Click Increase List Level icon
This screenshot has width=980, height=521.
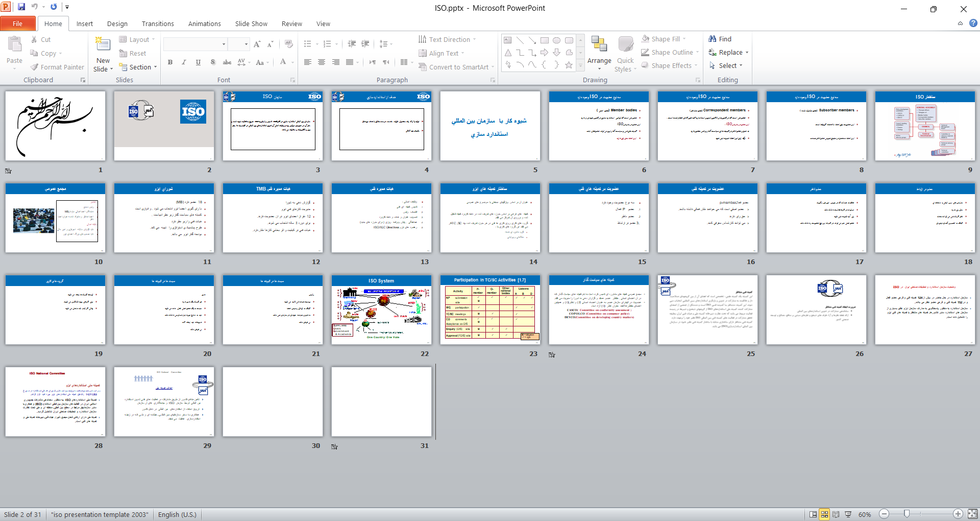click(365, 44)
